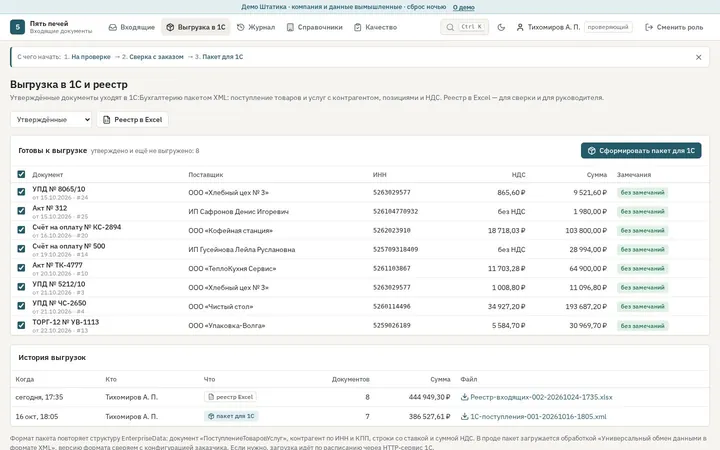Viewport: 720px width, 450px height.
Task: Follow the Пакет для 1С step link
Action: 223,57
